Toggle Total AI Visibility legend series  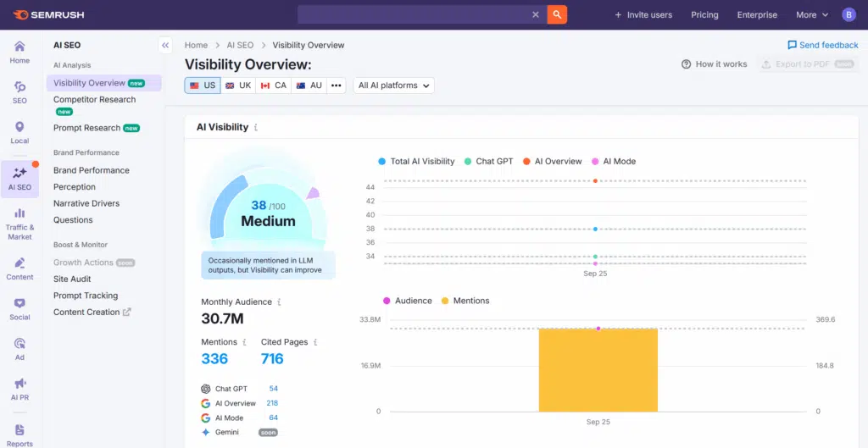[x=416, y=162]
